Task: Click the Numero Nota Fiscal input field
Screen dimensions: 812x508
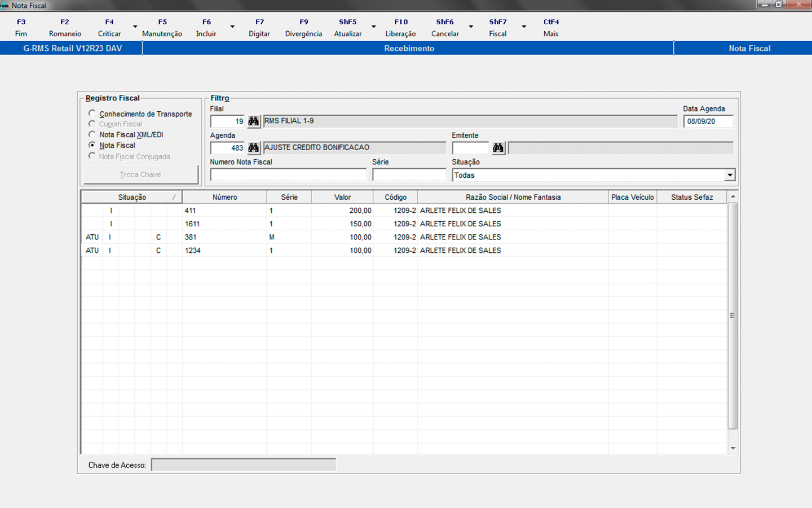Action: click(x=288, y=175)
